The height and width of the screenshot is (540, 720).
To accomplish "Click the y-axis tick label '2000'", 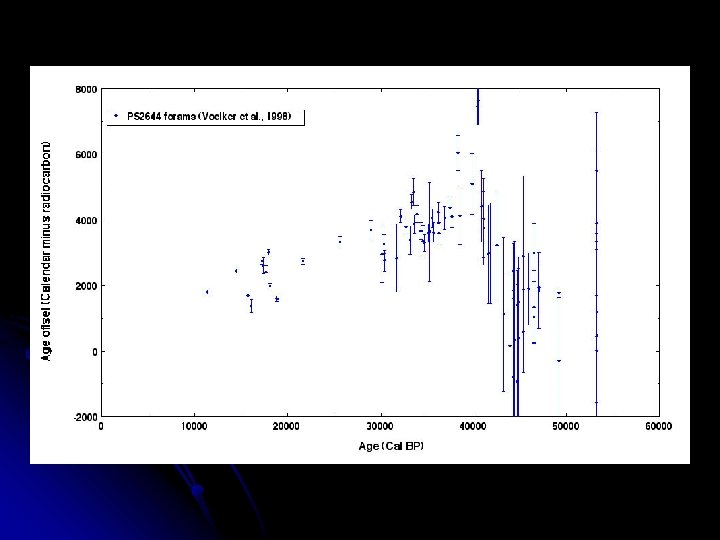I will point(86,286).
